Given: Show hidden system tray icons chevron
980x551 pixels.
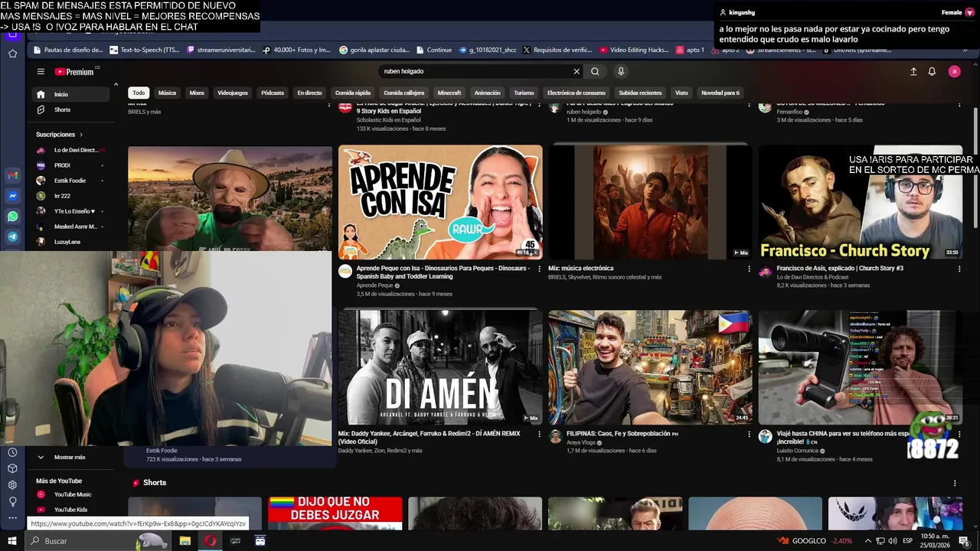Looking at the screenshot, I should [x=867, y=541].
